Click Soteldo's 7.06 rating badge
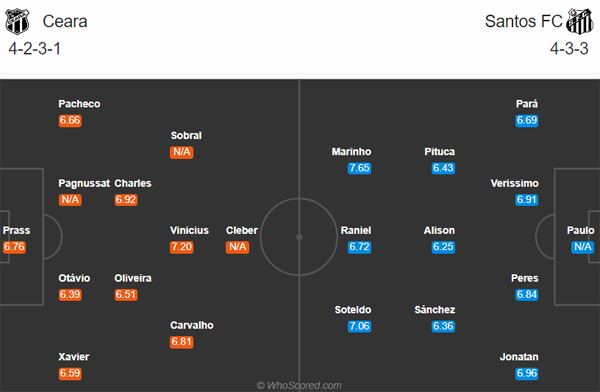Screen dimensions: 600x392 tap(359, 326)
